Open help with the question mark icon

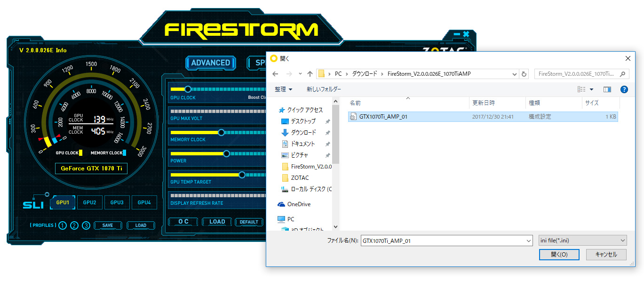tap(624, 89)
